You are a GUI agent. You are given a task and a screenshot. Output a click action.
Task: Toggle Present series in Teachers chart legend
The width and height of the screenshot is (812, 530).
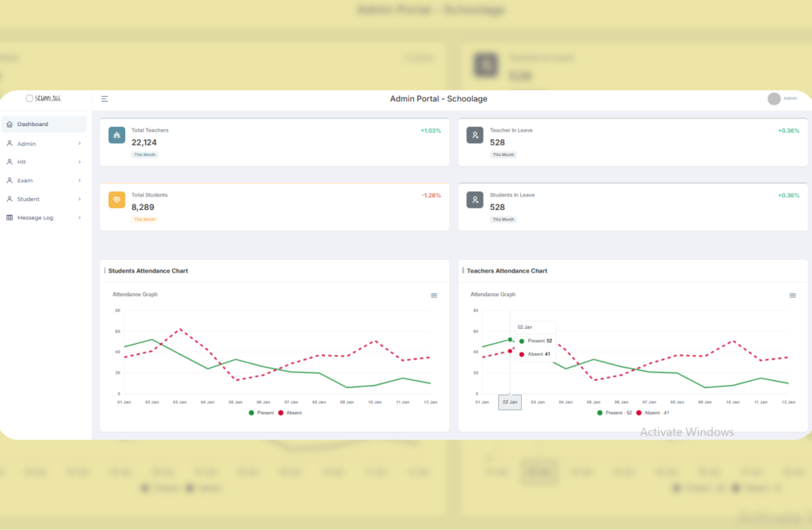pyautogui.click(x=615, y=413)
